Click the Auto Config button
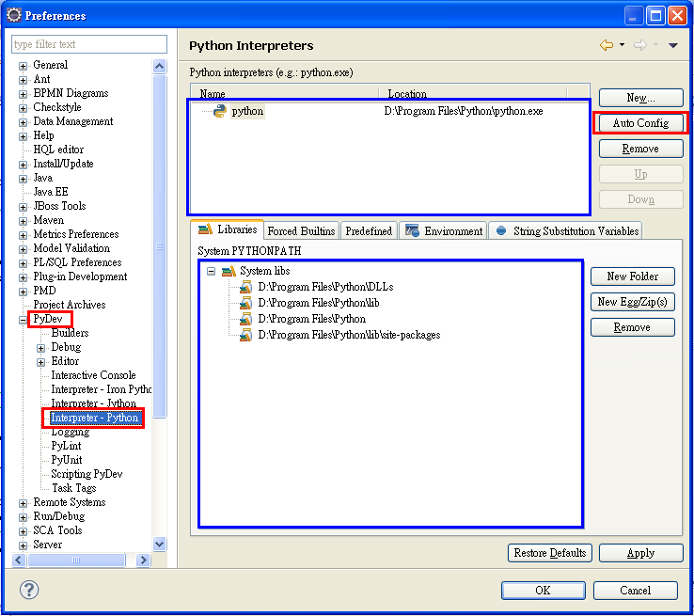 pyautogui.click(x=640, y=123)
